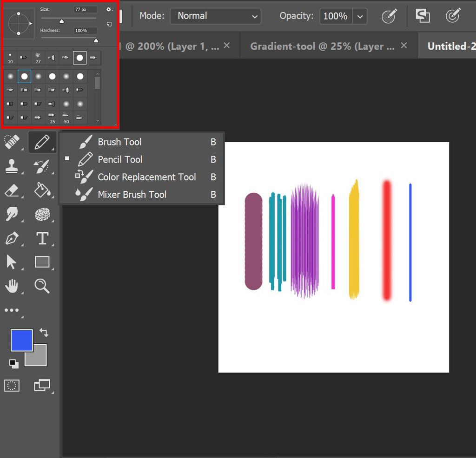Open the brush settings gear menu
Image resolution: width=476 pixels, height=458 pixels.
[109, 8]
